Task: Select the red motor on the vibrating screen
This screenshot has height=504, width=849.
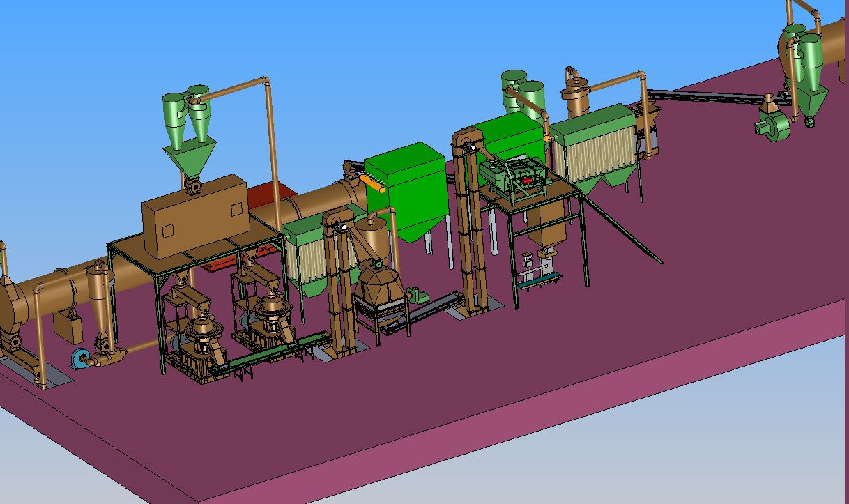Action: pyautogui.click(x=529, y=181)
